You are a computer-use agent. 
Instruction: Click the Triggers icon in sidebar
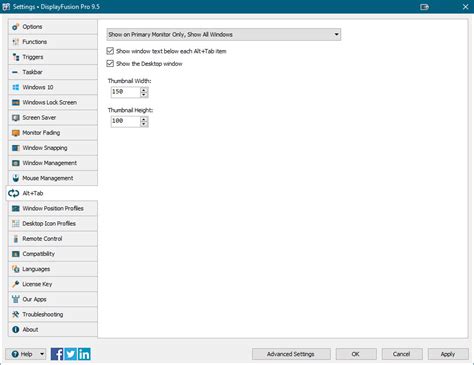click(x=15, y=57)
